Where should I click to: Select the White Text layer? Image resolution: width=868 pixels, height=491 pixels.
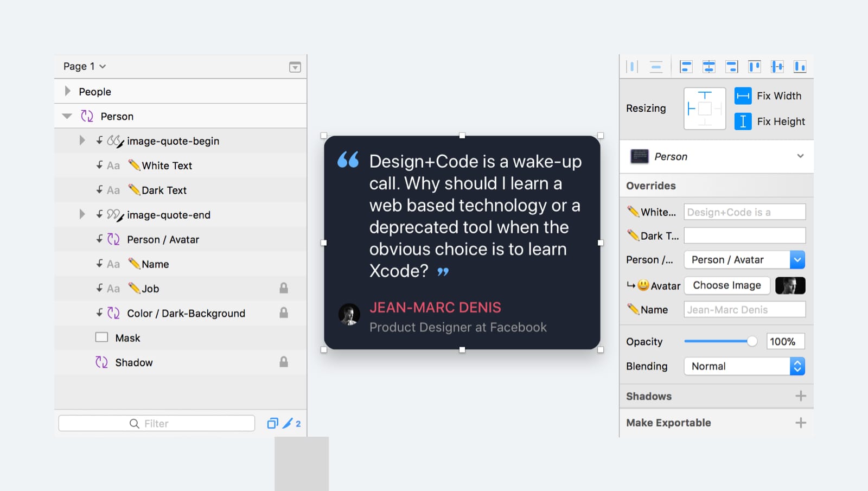click(180, 165)
